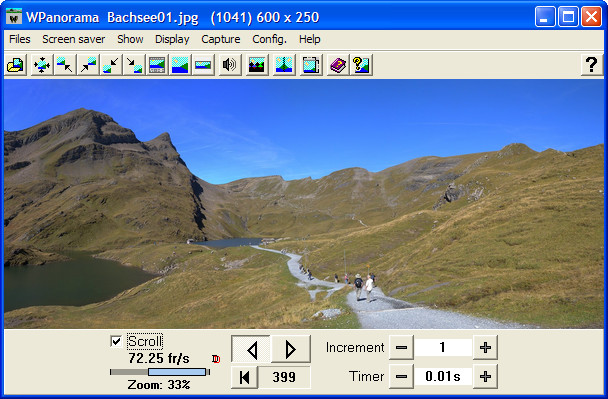The height and width of the screenshot is (399, 608).
Task: Increase Increment with the plus button
Action: 485,347
